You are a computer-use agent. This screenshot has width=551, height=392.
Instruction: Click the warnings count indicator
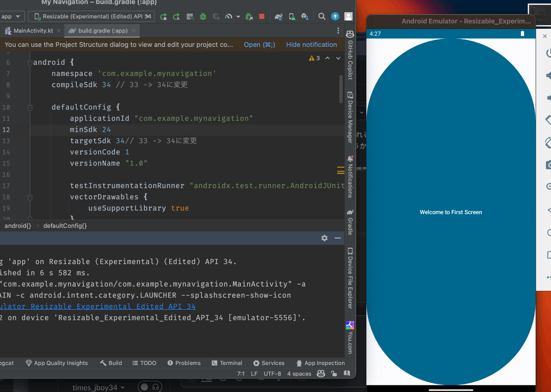pyautogui.click(x=314, y=58)
